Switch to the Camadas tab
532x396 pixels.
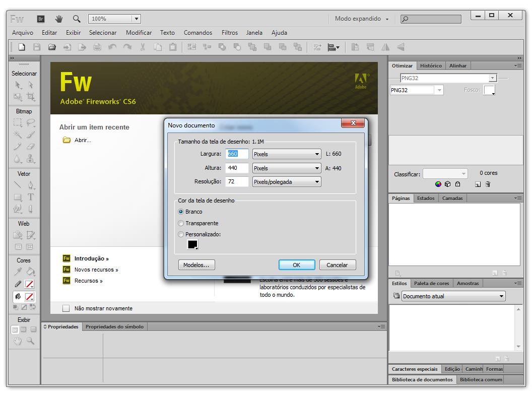[x=452, y=198]
